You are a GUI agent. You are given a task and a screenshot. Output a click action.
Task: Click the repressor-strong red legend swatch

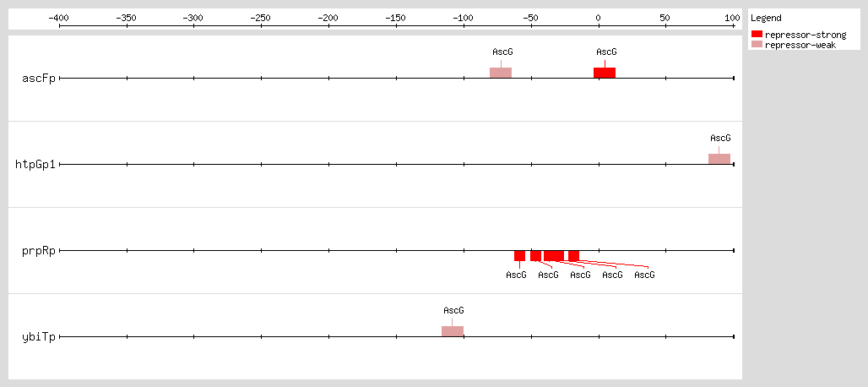(757, 35)
